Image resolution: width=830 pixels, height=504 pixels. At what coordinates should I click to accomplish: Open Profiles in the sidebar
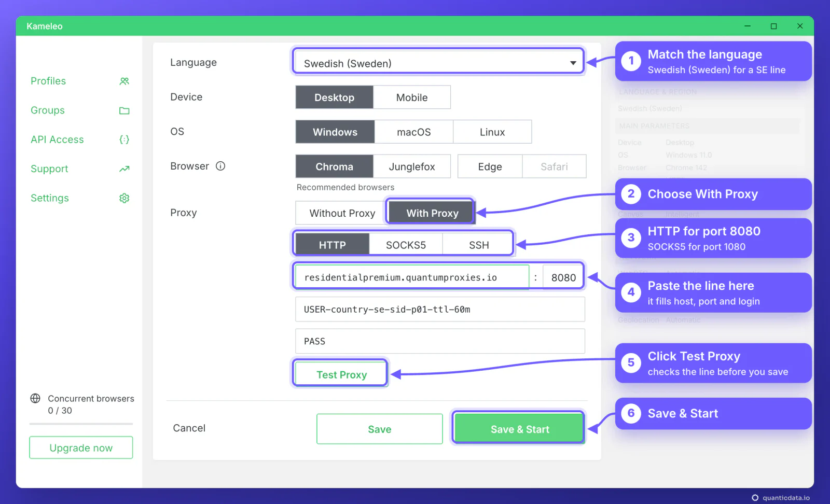coord(48,81)
